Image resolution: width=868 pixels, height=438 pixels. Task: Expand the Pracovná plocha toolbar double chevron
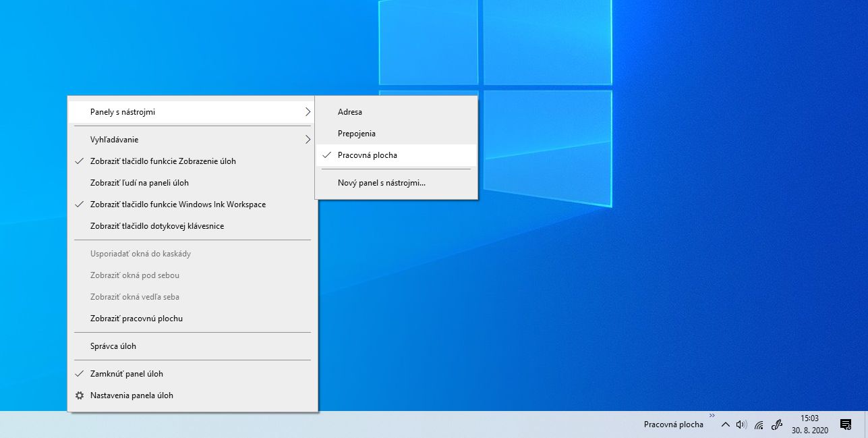tap(712, 416)
